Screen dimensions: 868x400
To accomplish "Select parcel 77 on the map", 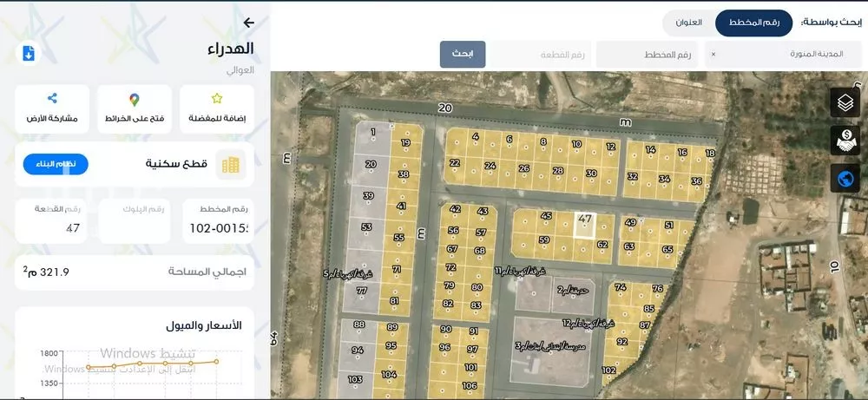I will point(361,291).
